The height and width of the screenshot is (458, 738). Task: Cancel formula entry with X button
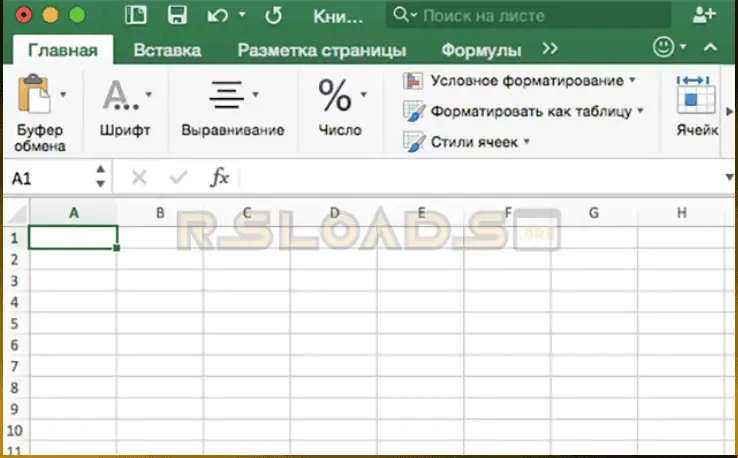click(x=139, y=177)
